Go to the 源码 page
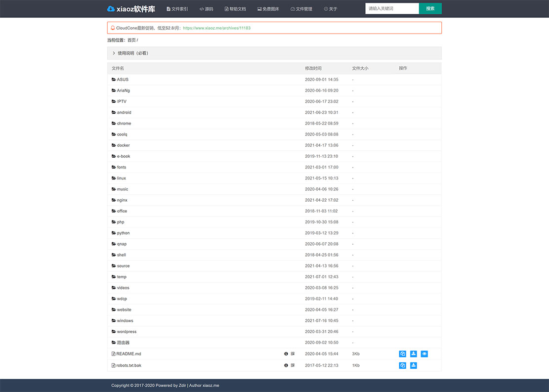This screenshot has height=392, width=549. (207, 9)
